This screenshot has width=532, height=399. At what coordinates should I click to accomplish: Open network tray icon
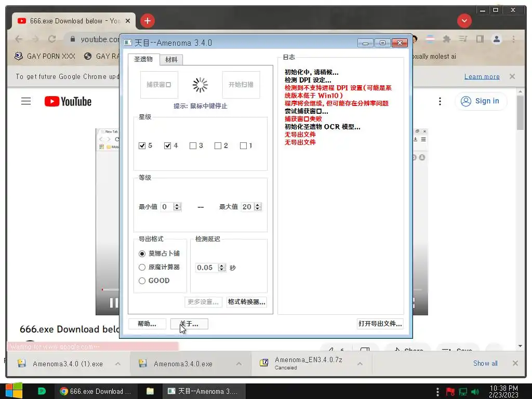point(463,392)
